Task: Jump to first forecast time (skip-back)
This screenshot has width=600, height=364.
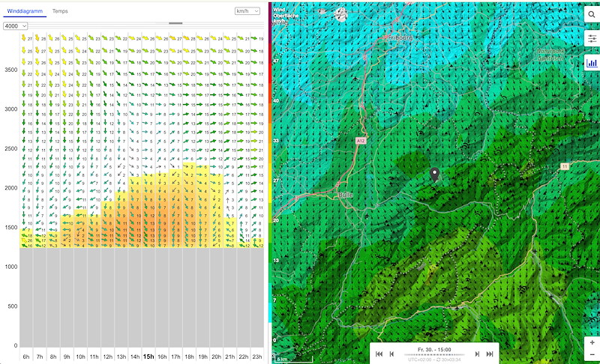Action: pyautogui.click(x=379, y=354)
